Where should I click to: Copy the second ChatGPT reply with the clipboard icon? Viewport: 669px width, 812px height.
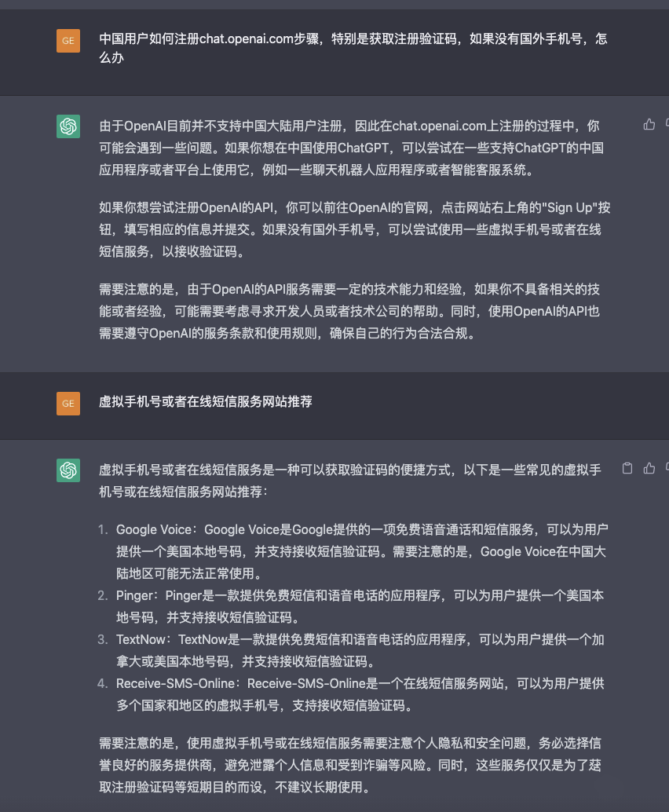[627, 469]
